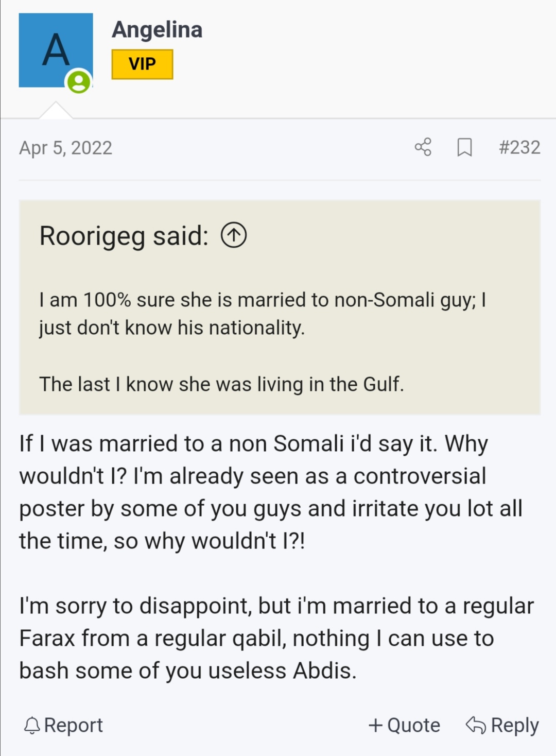Reply to Angelina's post

tap(502, 725)
